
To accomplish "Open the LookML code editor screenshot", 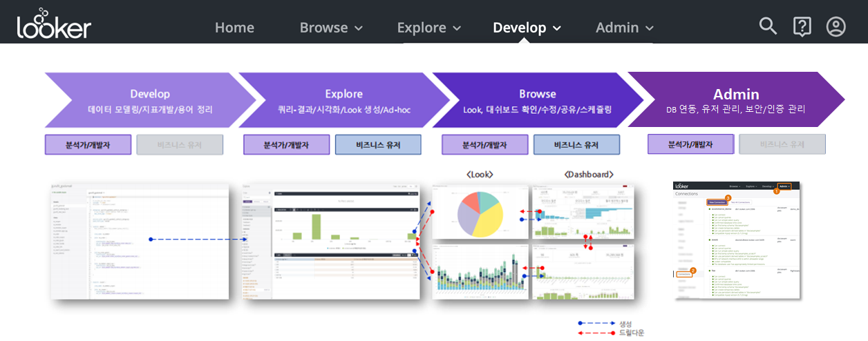I will click(139, 242).
